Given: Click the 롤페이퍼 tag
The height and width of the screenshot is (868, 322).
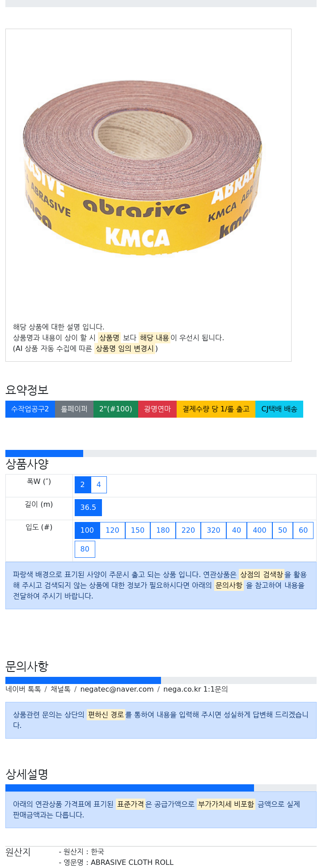Looking at the screenshot, I should 74,409.
